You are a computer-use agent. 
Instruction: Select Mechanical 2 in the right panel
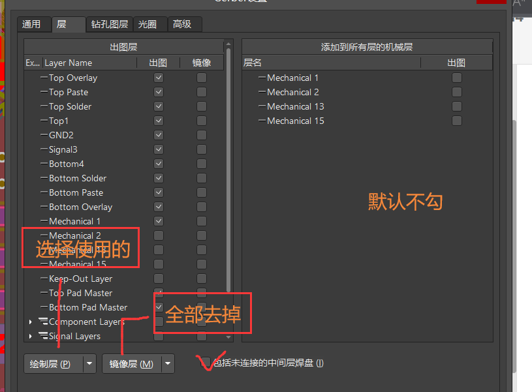[x=368, y=92]
